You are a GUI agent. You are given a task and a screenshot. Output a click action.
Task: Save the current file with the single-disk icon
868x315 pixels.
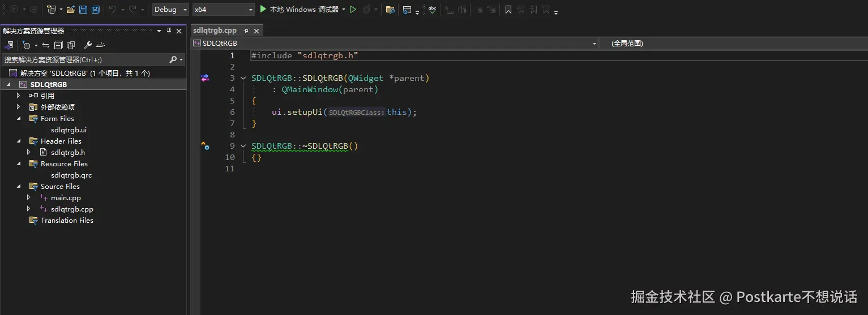(83, 9)
